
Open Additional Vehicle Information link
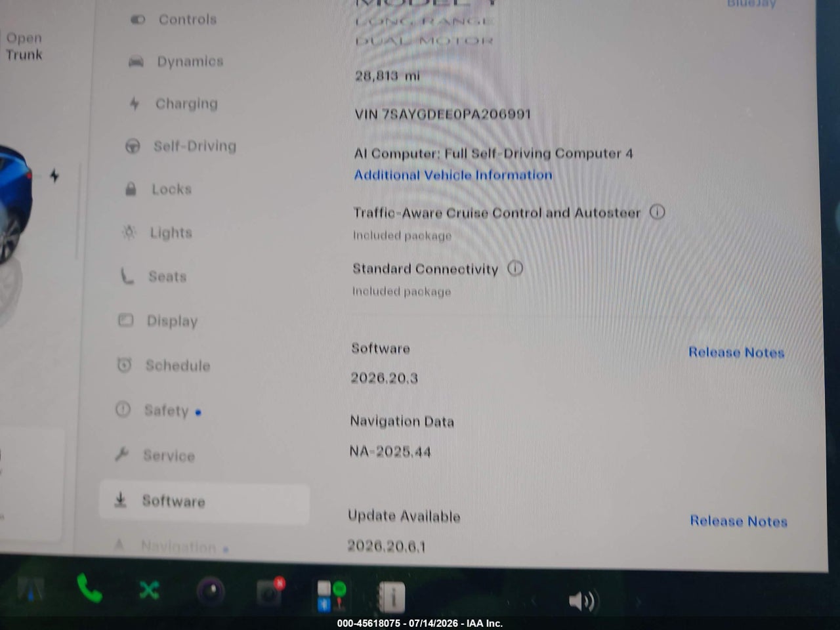(x=453, y=175)
